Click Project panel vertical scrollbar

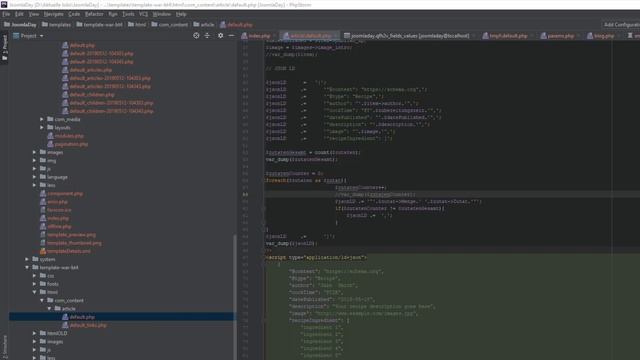[x=235, y=297]
